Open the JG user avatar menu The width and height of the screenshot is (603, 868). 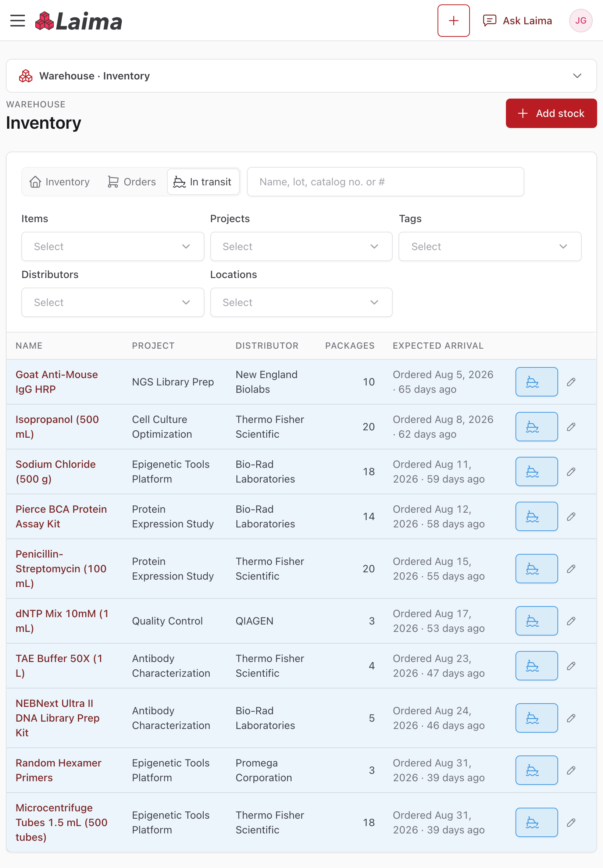[580, 21]
